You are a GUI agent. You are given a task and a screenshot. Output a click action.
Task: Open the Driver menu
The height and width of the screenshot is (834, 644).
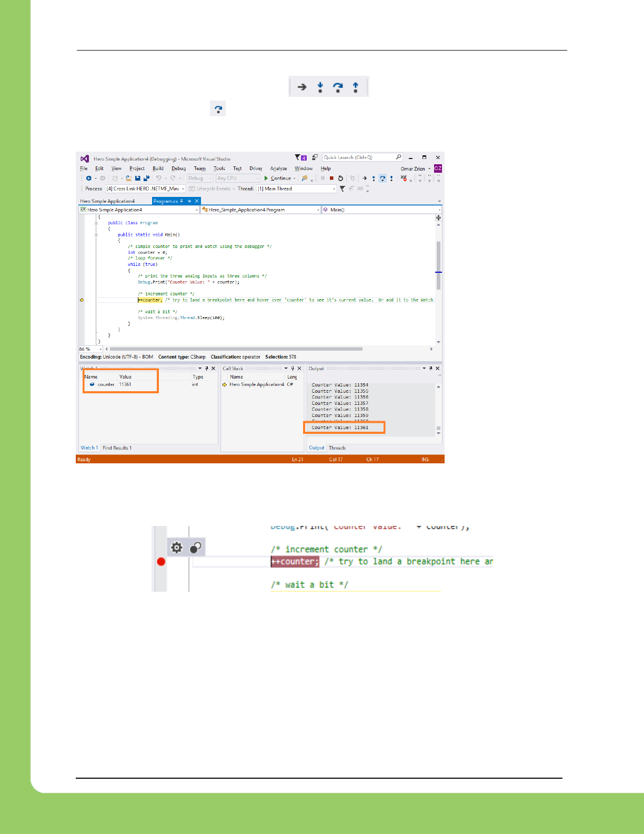click(x=256, y=168)
